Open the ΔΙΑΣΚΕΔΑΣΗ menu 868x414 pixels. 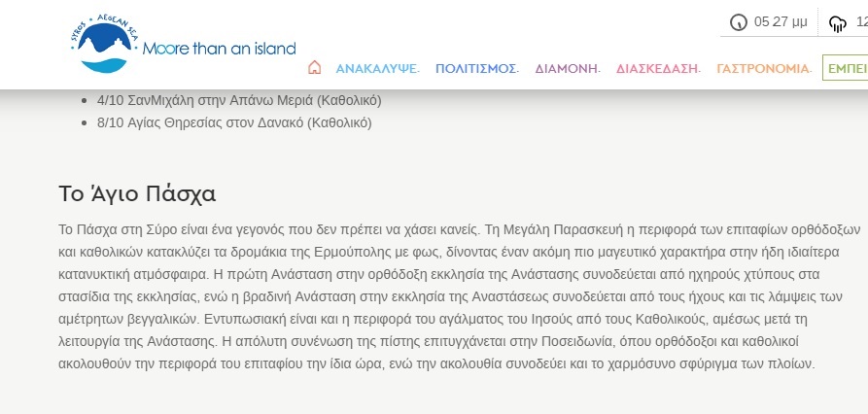658,69
